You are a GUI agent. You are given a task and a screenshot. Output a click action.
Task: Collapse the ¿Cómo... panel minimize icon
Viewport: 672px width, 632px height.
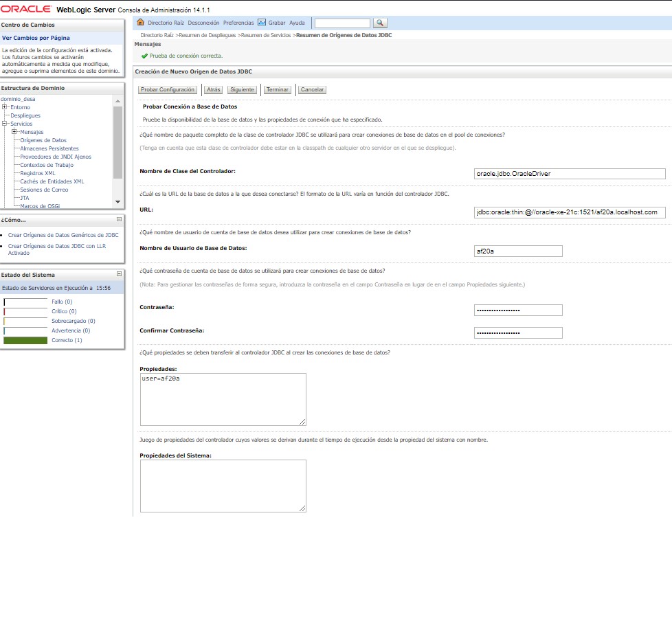click(119, 219)
